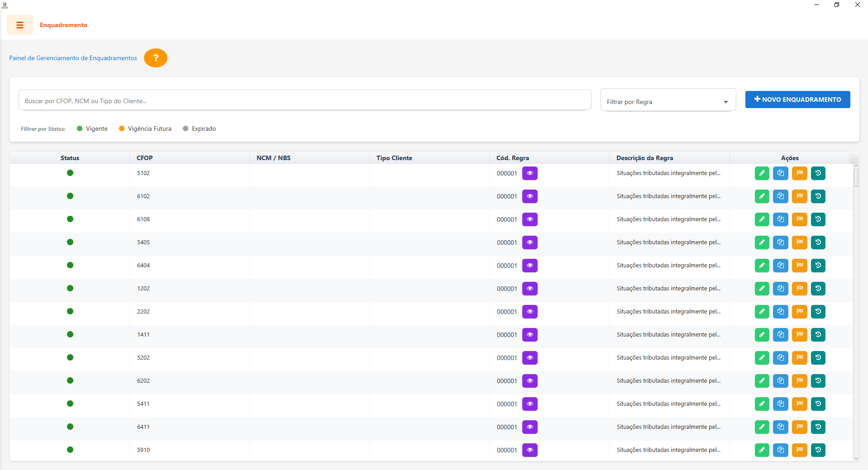Screen dimensions: 868x470
Task: Focus the search by CFOP, NCM field
Action: coord(305,100)
